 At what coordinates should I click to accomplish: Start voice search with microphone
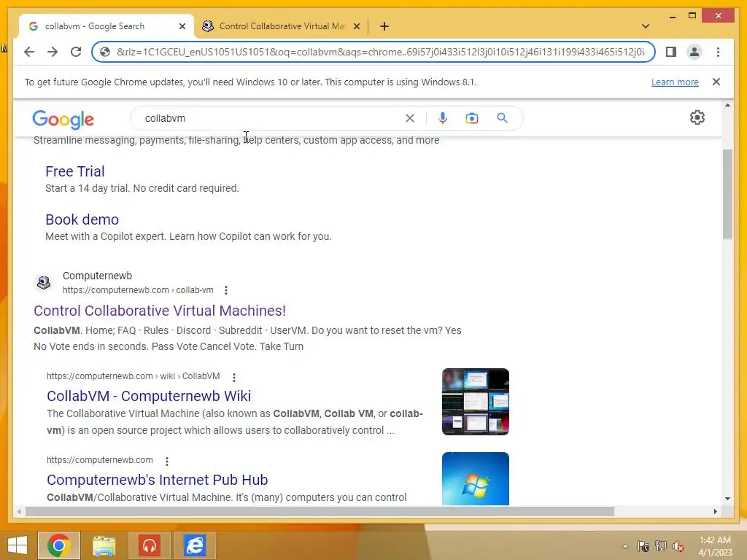(x=443, y=118)
